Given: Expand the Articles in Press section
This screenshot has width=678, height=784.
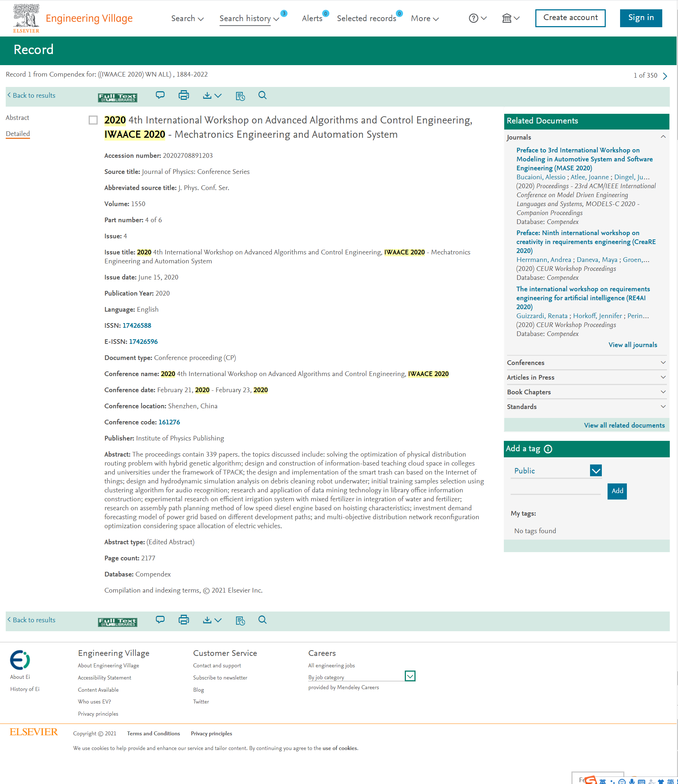Looking at the screenshot, I should [x=663, y=377].
